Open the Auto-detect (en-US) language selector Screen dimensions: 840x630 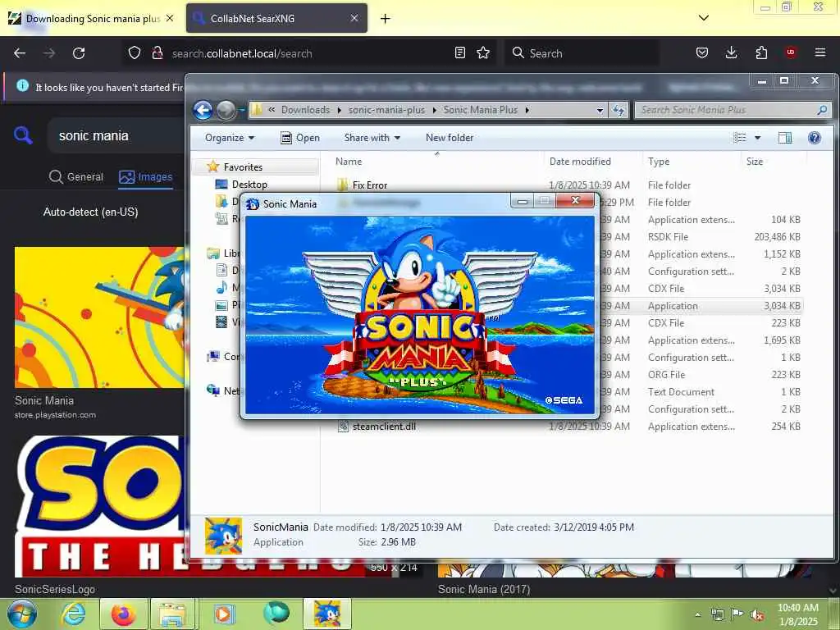[x=90, y=212]
